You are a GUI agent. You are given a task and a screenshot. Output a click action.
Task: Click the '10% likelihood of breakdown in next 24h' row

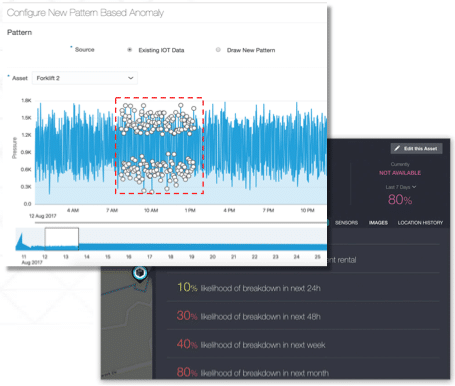[303, 288]
